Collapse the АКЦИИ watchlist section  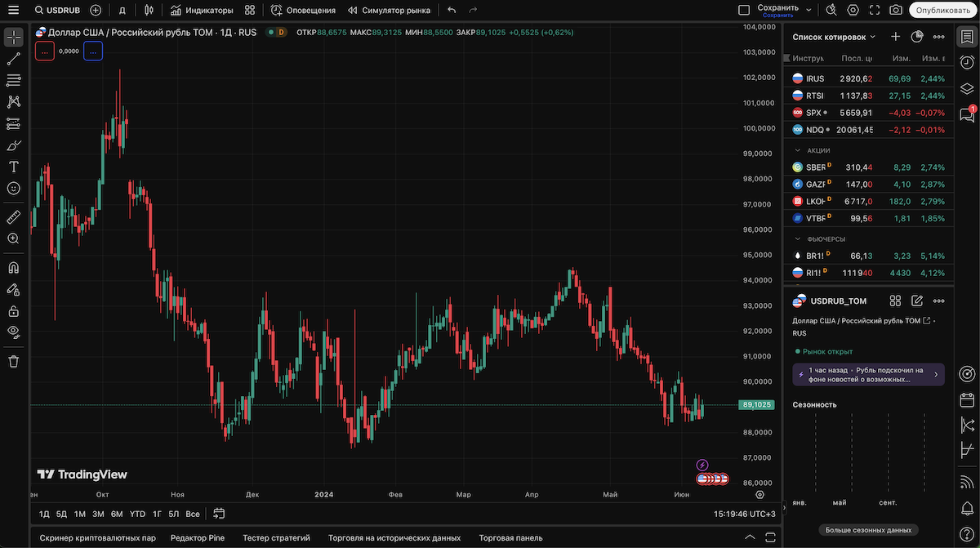point(798,150)
